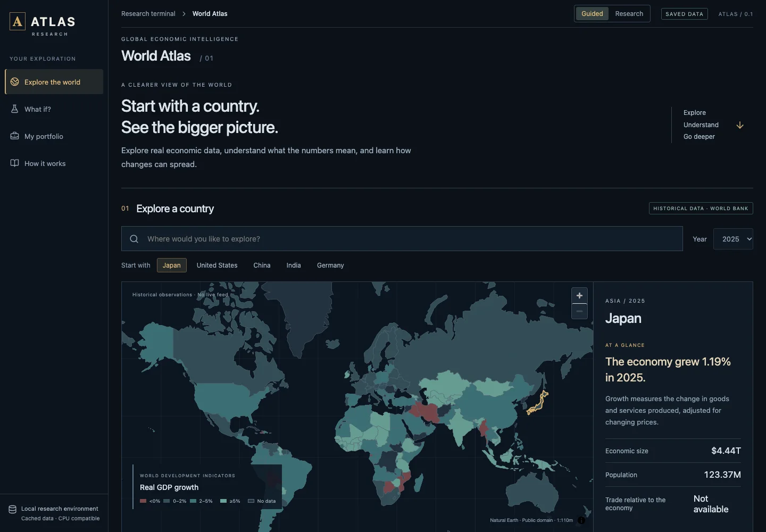Go to My portfolio
The width and height of the screenshot is (766, 532).
(54, 136)
